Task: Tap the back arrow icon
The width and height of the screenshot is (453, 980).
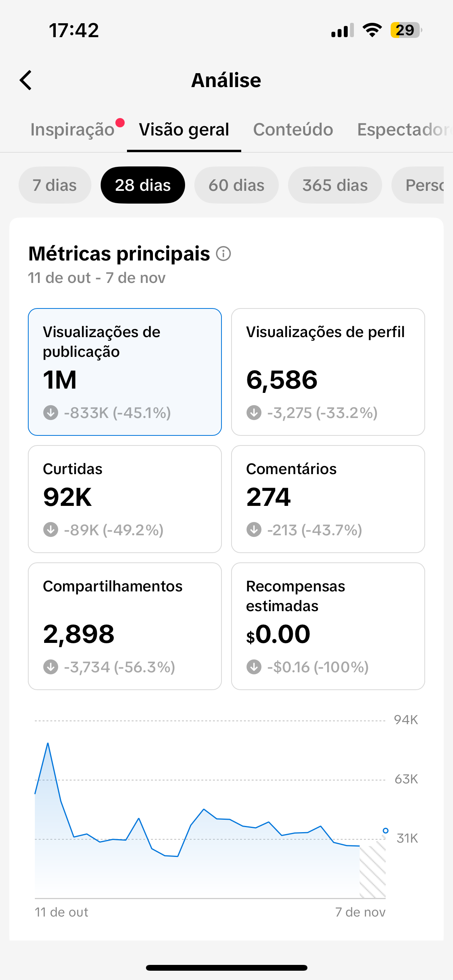Action: [26, 81]
